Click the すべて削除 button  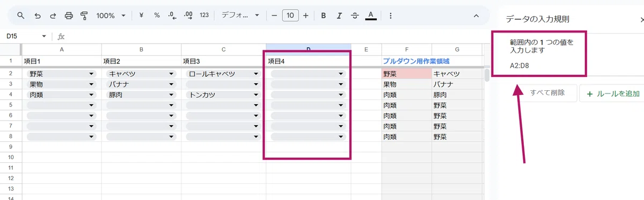point(547,93)
